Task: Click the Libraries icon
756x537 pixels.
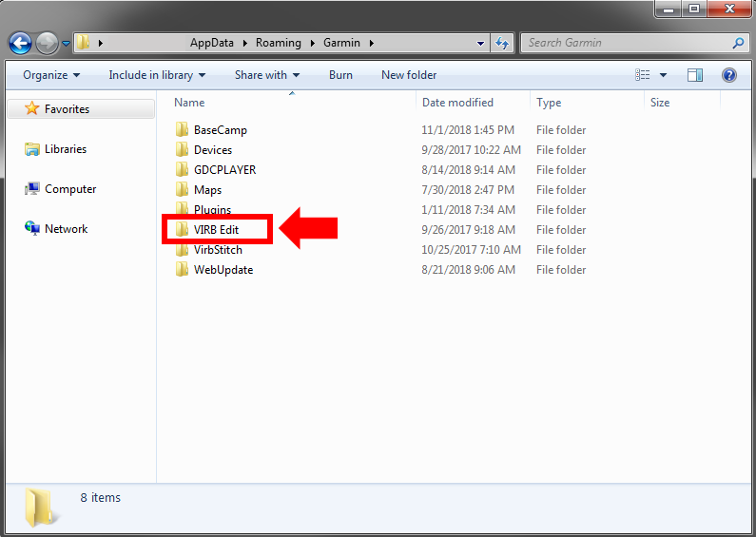Action: 31,149
